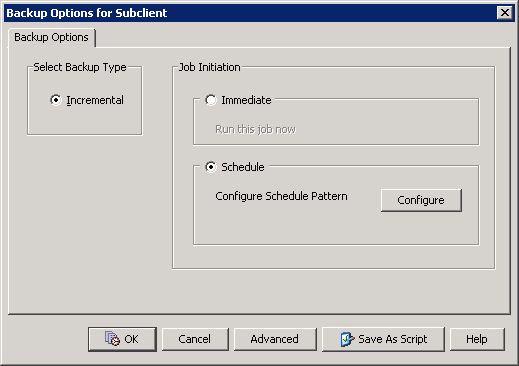Image resolution: width=519 pixels, height=366 pixels.
Task: Click the icon on the OK button
Action: pos(112,338)
